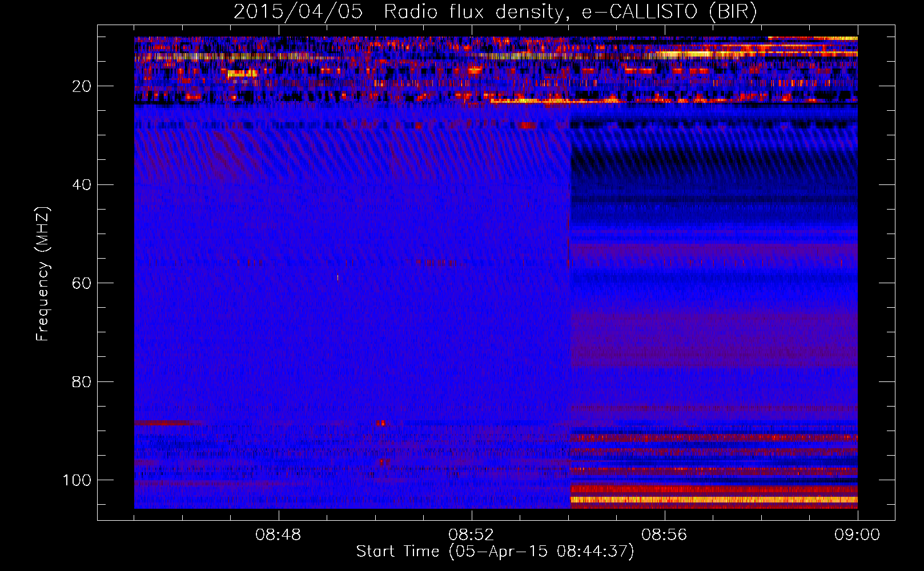
Task: Click the 08:48 time tick label
Action: click(x=278, y=535)
